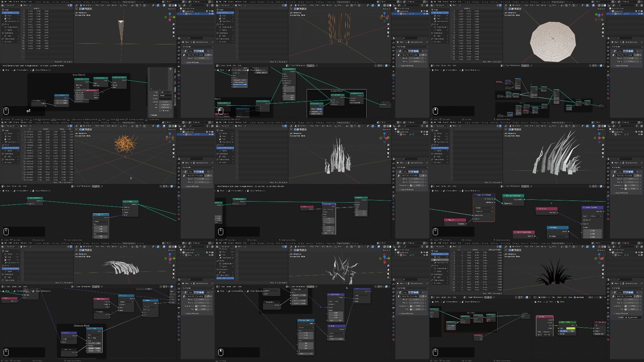
Task: Click zoom magnifier icon in tangled-orange-strands viewport
Action: [x=174, y=145]
